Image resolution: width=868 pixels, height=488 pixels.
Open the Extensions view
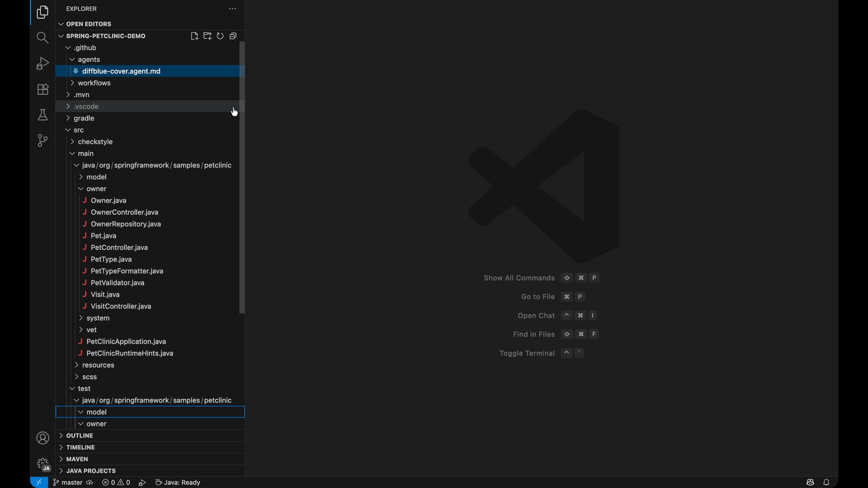(x=42, y=89)
